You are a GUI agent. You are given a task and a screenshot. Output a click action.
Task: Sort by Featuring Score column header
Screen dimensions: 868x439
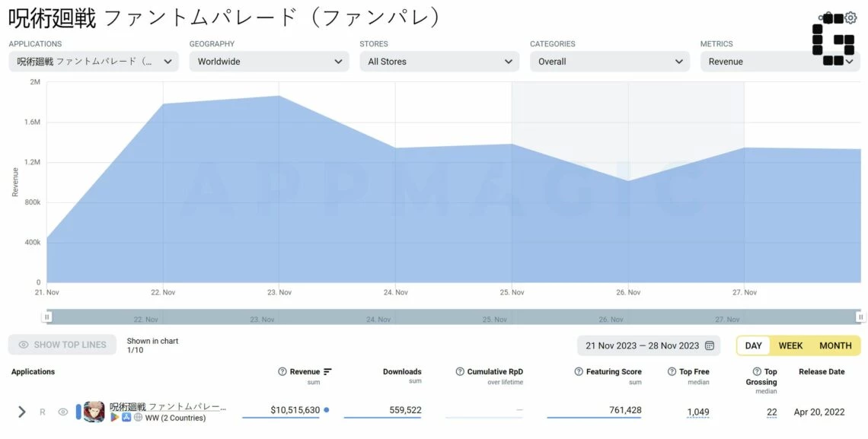(x=614, y=371)
